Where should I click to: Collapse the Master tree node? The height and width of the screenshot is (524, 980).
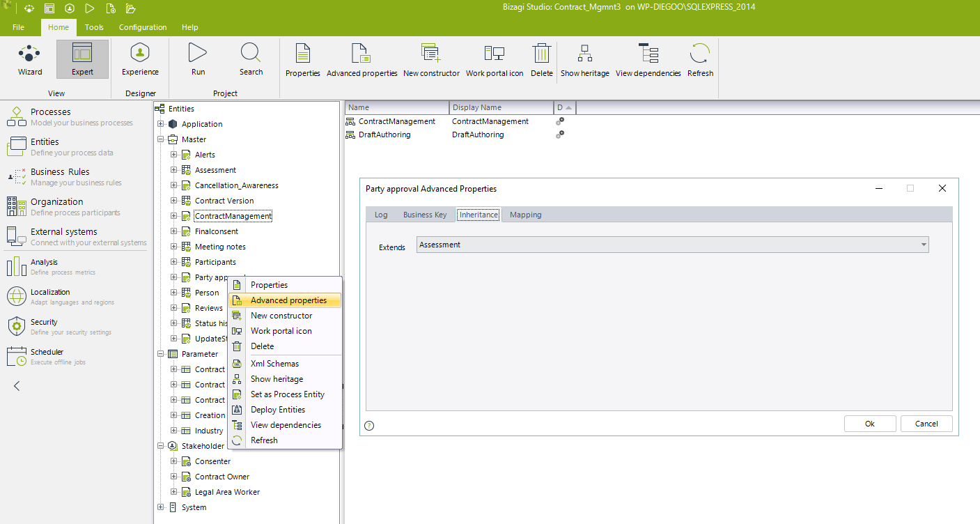coord(160,139)
